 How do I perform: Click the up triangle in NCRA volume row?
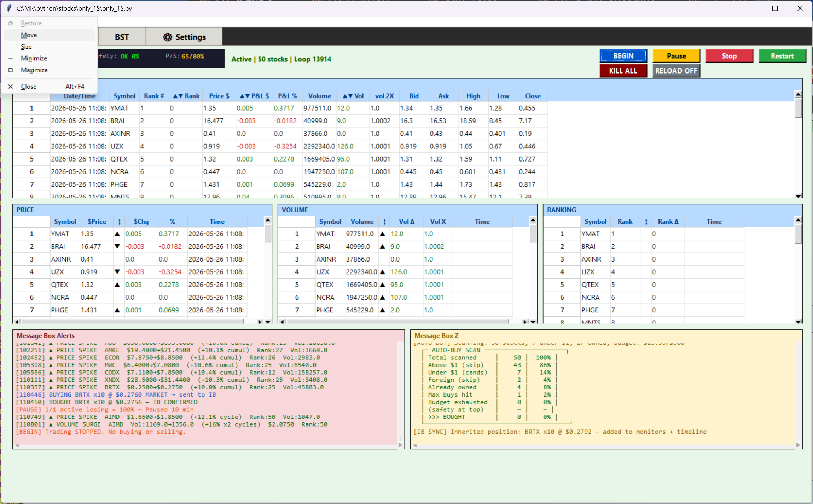(x=382, y=297)
